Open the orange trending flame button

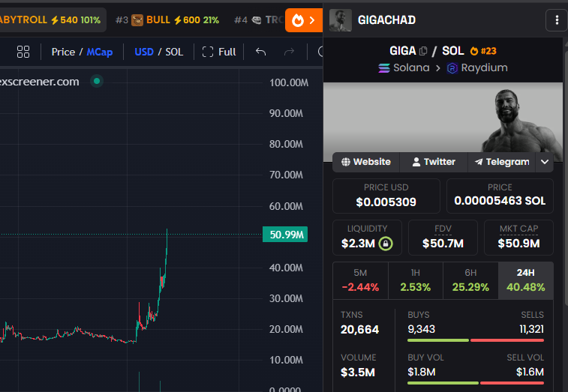click(x=304, y=20)
